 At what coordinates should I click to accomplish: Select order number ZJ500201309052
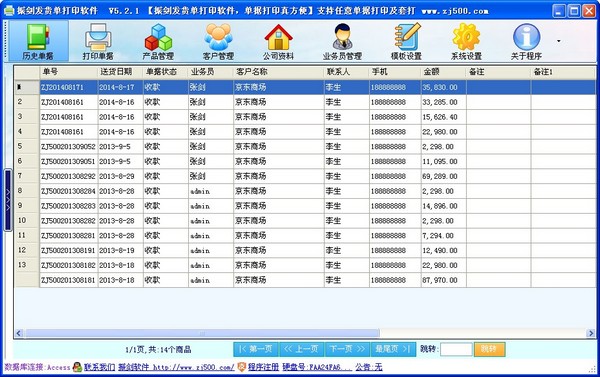pyautogui.click(x=69, y=147)
